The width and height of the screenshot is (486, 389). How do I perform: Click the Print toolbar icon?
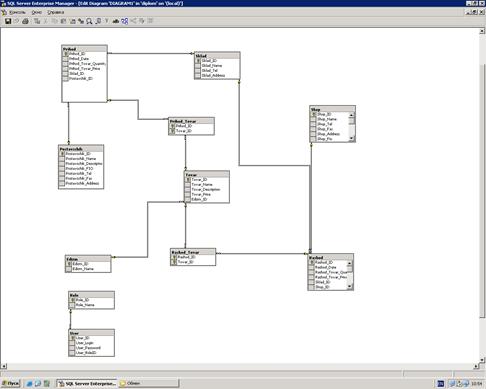[x=25, y=21]
